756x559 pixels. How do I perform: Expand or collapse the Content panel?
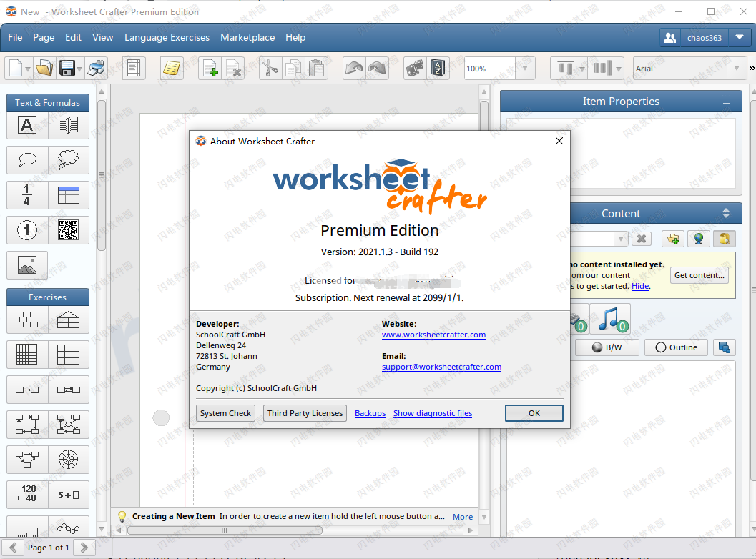coord(726,214)
